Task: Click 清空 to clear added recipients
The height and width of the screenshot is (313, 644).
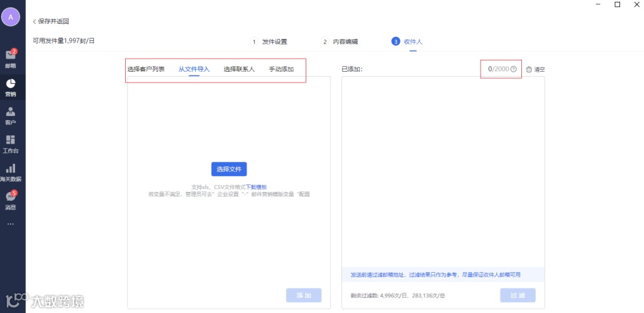Action: point(540,69)
